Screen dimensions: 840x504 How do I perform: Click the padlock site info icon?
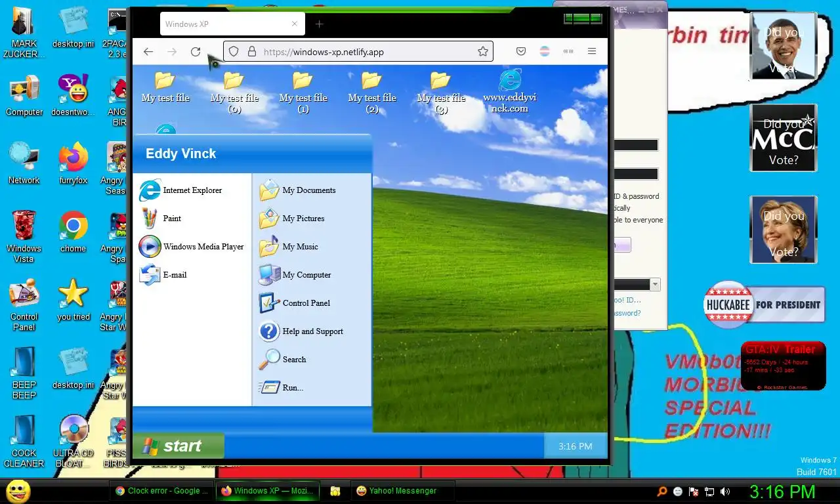(251, 52)
